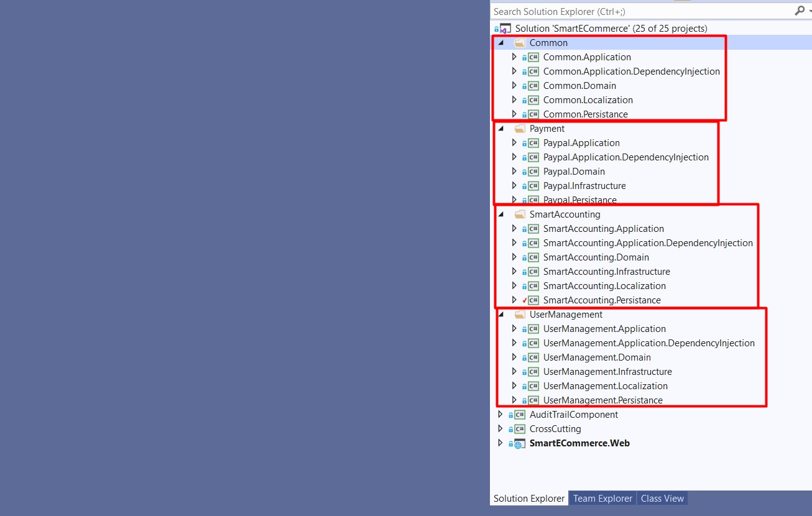Click the C# icon of SmartAccounting.Persistance project

(533, 300)
